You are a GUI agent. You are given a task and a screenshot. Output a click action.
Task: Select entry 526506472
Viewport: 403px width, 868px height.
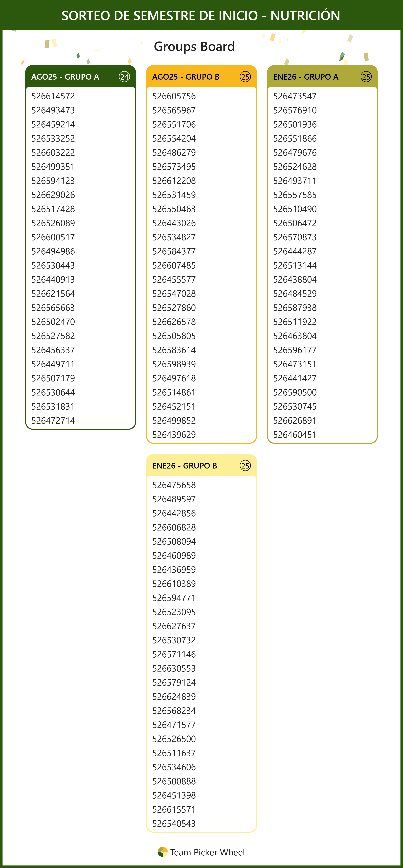(295, 223)
